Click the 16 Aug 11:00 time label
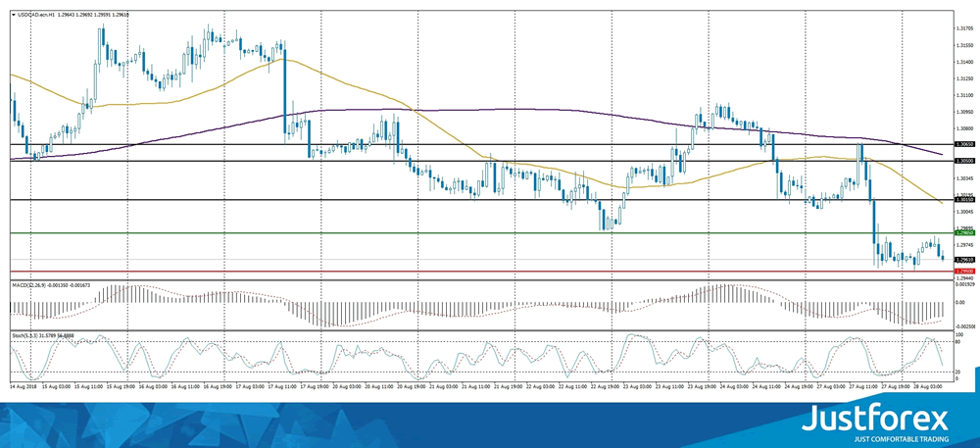The width and height of the screenshot is (980, 448). [x=184, y=387]
